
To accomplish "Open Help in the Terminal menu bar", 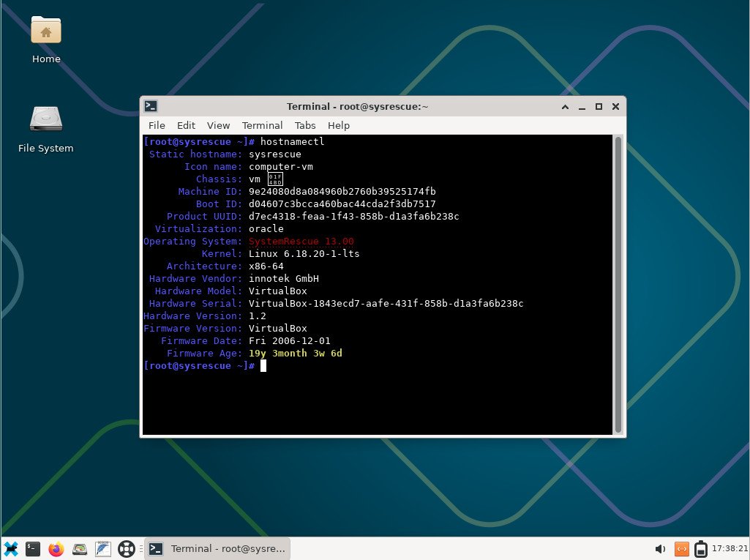I will pos(339,125).
